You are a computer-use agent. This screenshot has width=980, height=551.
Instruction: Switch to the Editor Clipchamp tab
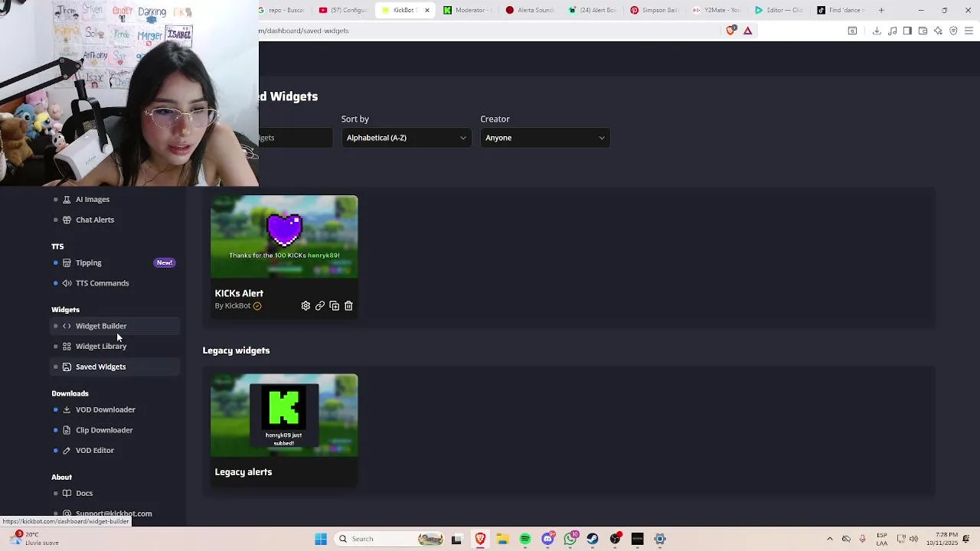(779, 10)
